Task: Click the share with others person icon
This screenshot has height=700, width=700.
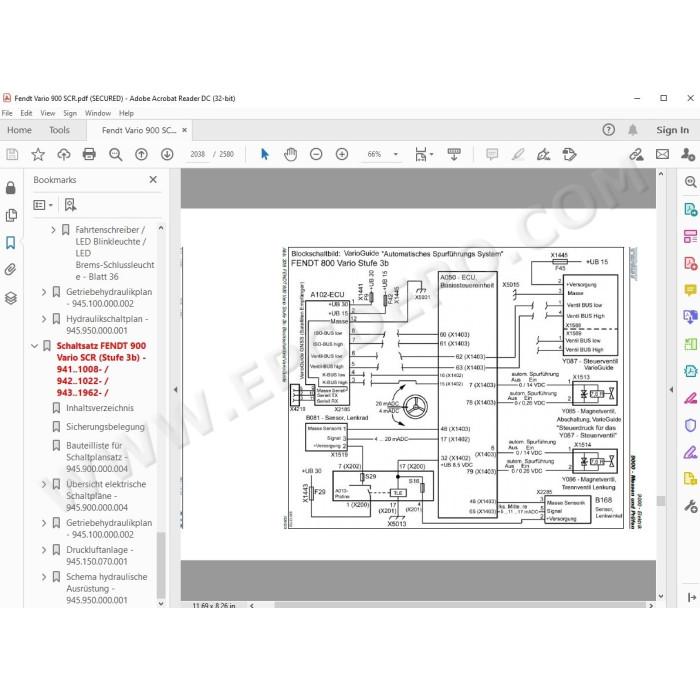Action: pos(688,154)
